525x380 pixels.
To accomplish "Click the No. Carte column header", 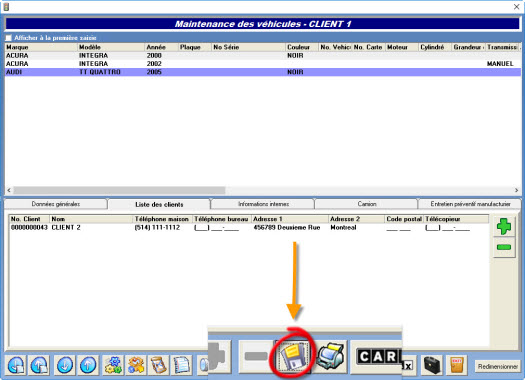I will (x=368, y=47).
